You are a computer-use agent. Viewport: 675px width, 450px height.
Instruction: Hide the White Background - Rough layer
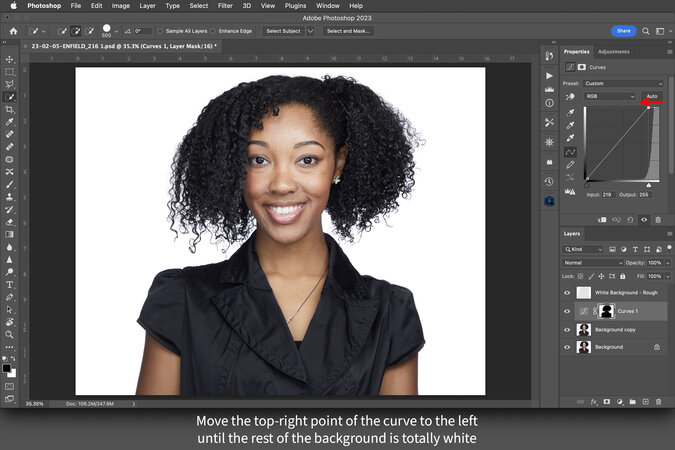click(567, 292)
